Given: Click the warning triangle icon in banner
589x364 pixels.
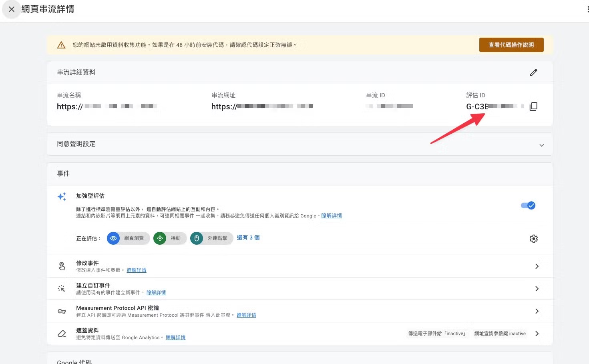Looking at the screenshot, I should point(61,45).
